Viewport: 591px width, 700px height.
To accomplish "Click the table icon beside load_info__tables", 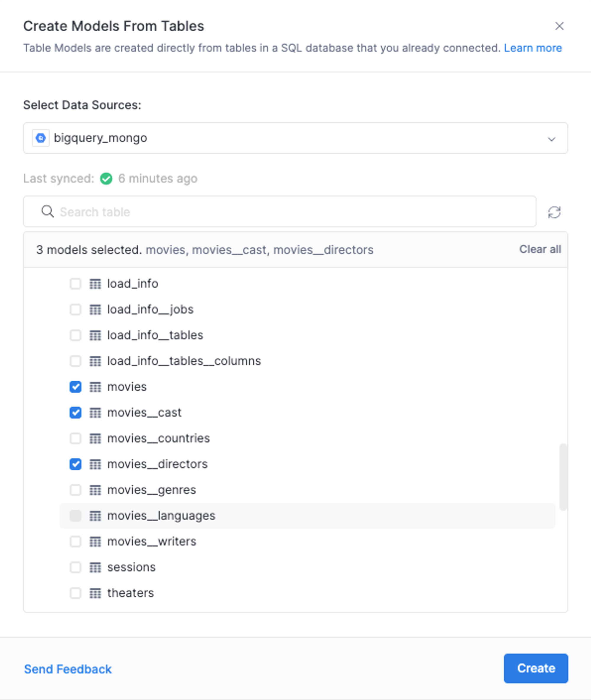I will tap(95, 336).
